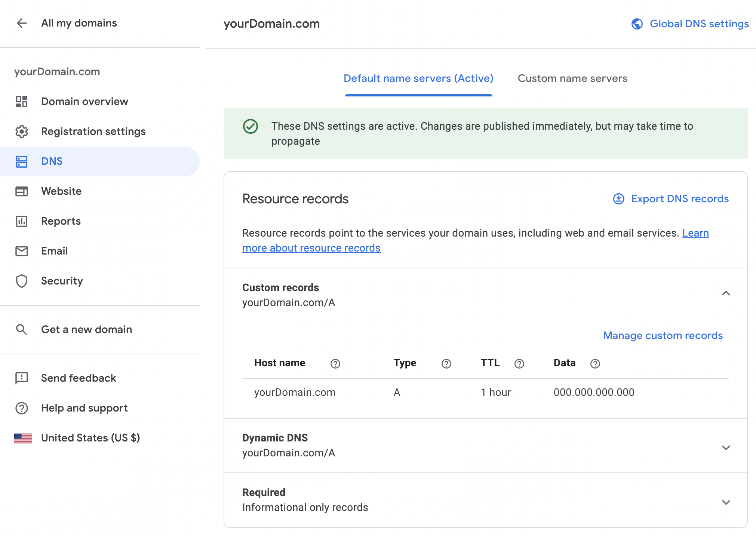Click Manage custom records
The height and width of the screenshot is (536, 756).
pos(663,336)
